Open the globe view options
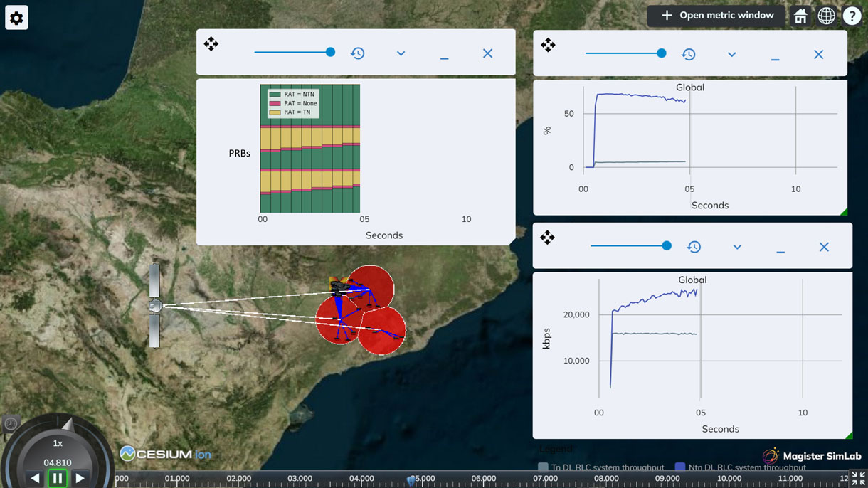 coord(826,16)
